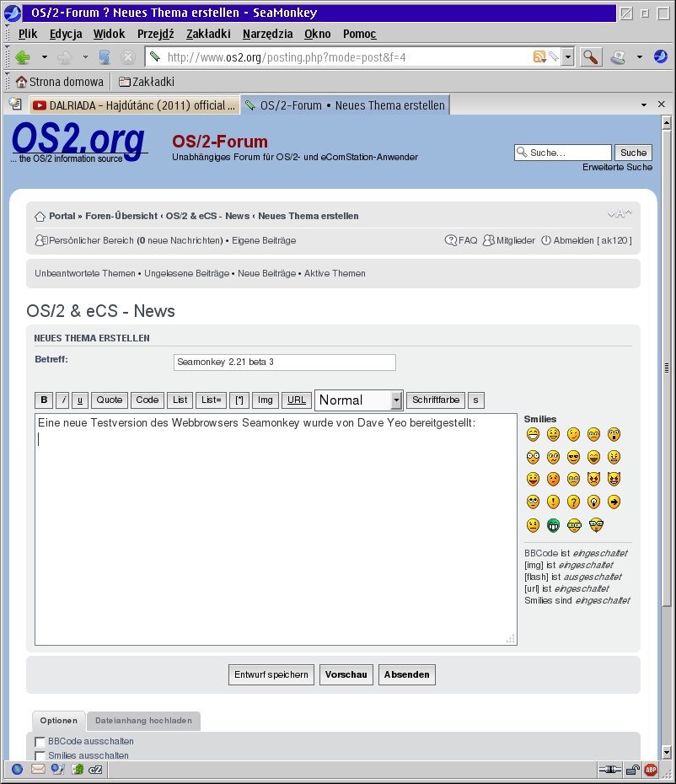Click the Absenden submit button
This screenshot has height=784, width=676.
(x=407, y=675)
